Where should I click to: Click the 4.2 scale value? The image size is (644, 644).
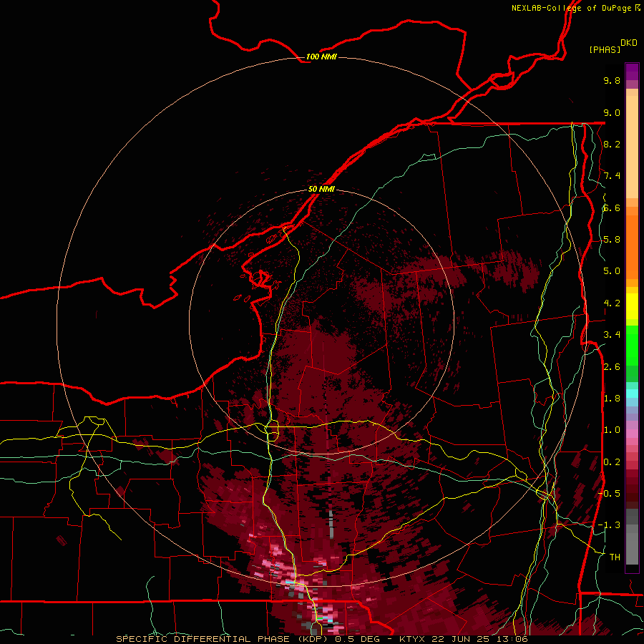point(612,303)
